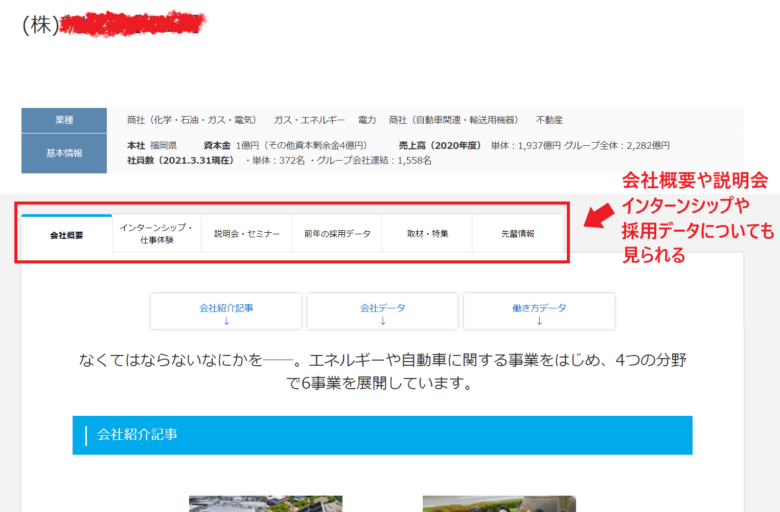Image resolution: width=780 pixels, height=512 pixels.
Task: Open the 前年の採用データ tab
Action: click(337, 233)
